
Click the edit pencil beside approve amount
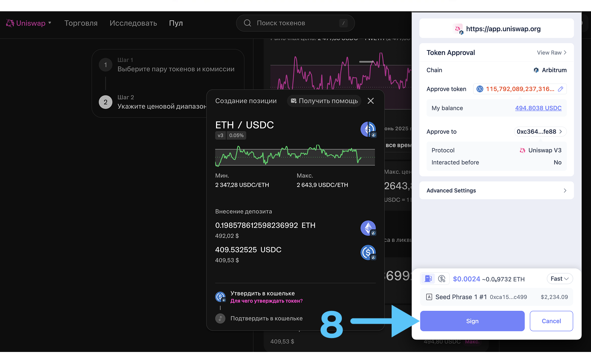click(560, 89)
